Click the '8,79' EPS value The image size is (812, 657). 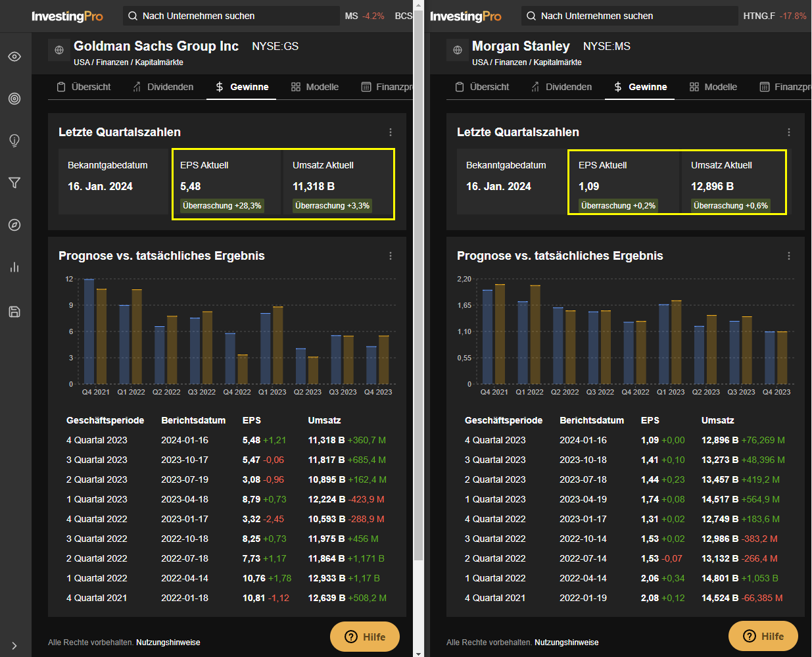pos(252,499)
